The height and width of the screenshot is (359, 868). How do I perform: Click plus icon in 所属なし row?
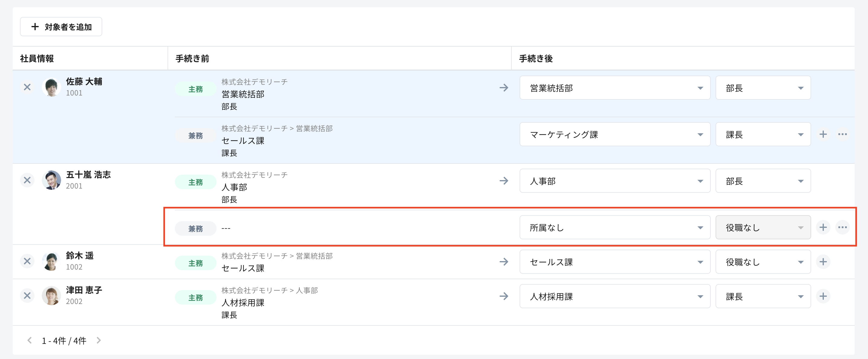[x=823, y=228]
